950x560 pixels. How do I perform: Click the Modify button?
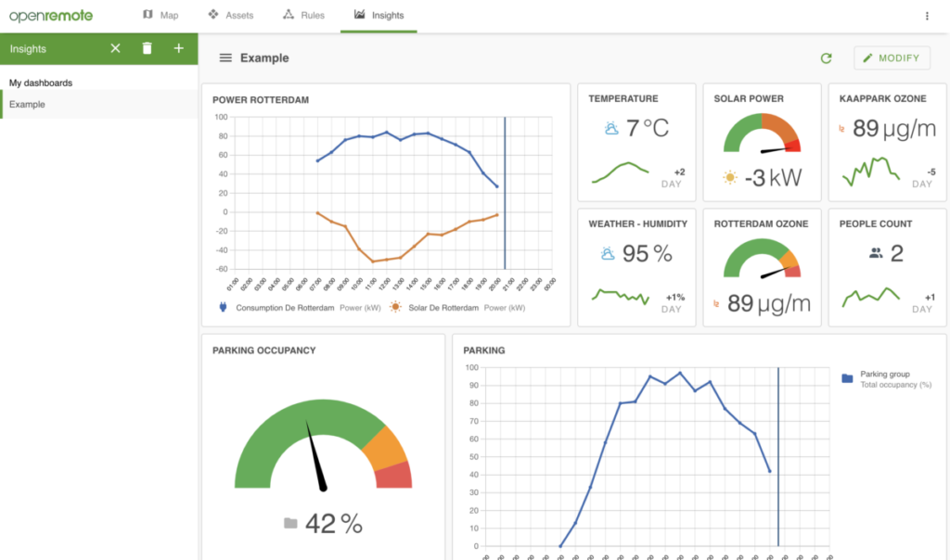click(891, 58)
